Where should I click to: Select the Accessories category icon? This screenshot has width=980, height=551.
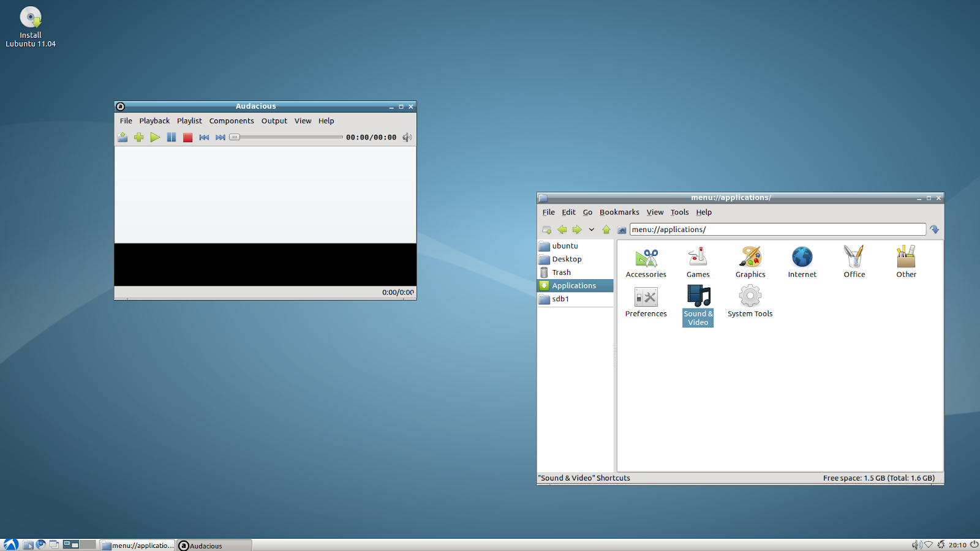tap(646, 262)
